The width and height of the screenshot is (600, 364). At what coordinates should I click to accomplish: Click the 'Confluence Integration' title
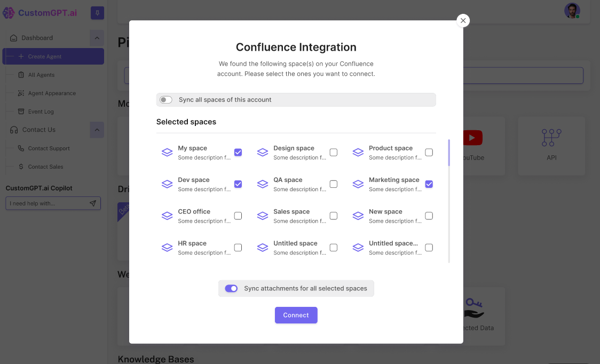(296, 47)
